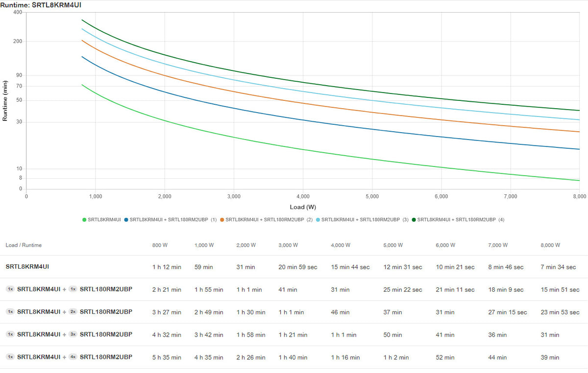Click the dark green legend dot for series (4)
588x373 pixels.
point(414,220)
